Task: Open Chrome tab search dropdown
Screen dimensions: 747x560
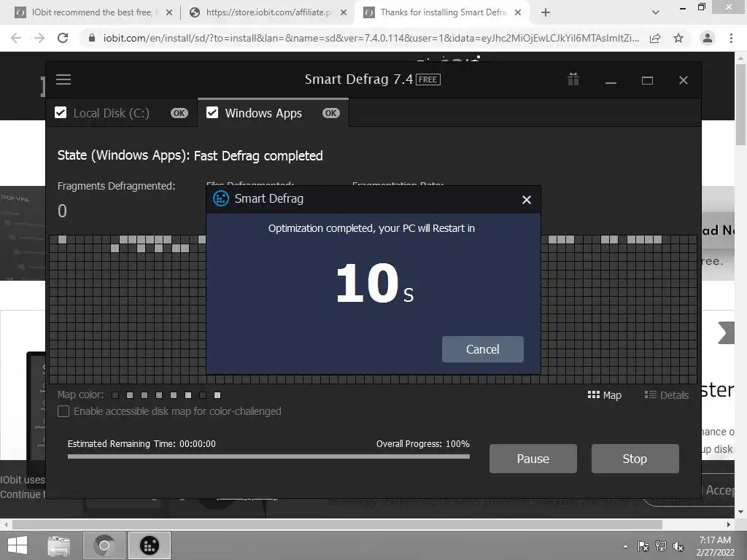Action: pyautogui.click(x=656, y=12)
